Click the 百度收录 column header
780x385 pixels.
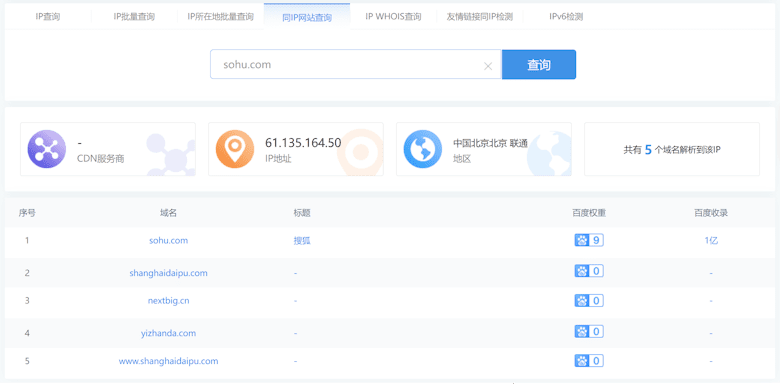pos(711,213)
